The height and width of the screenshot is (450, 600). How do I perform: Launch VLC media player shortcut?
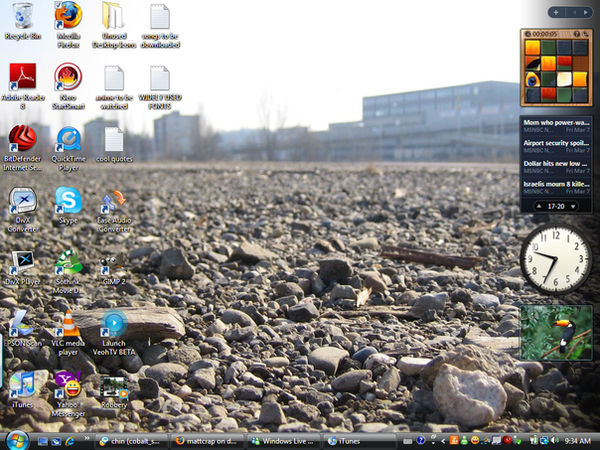68,333
